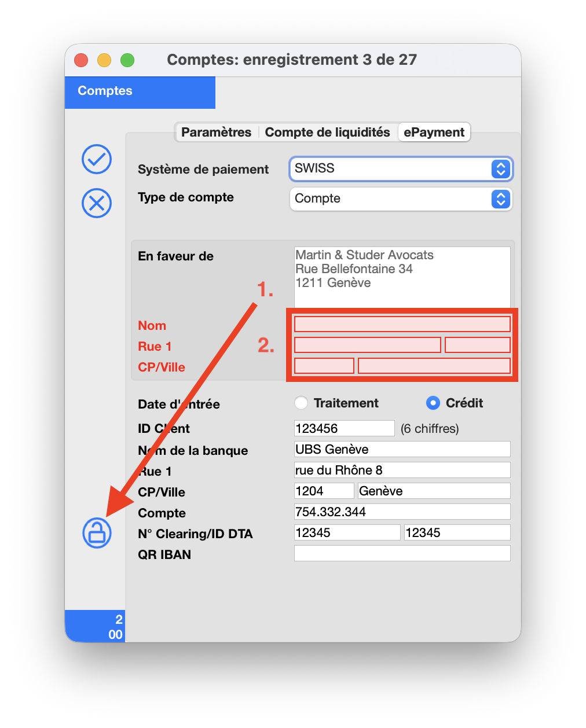The width and height of the screenshot is (586, 728).
Task: Select the Traitement radio button
Action: [x=301, y=403]
